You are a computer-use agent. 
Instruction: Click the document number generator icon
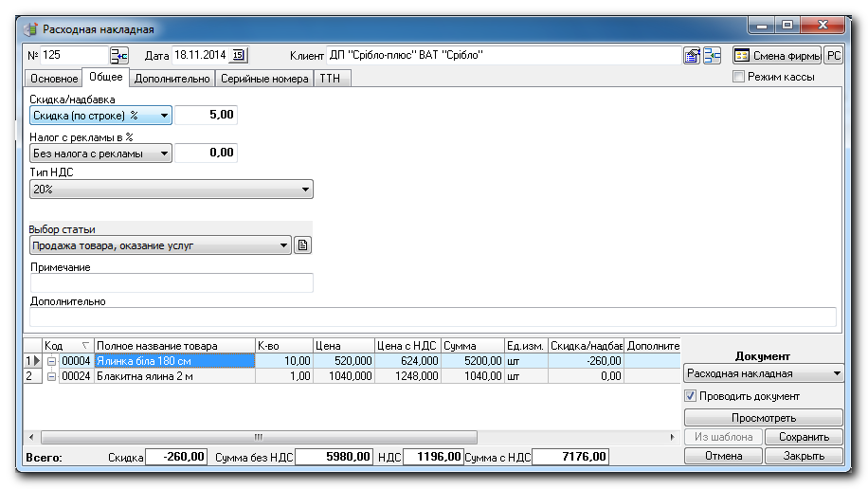pyautogui.click(x=119, y=55)
